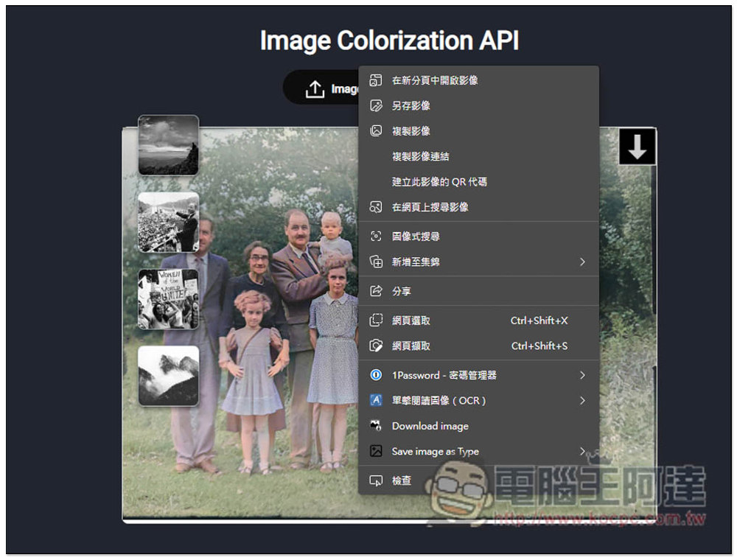Select the crowd speech sample thumbnail
The image size is (737, 560).
click(168, 222)
